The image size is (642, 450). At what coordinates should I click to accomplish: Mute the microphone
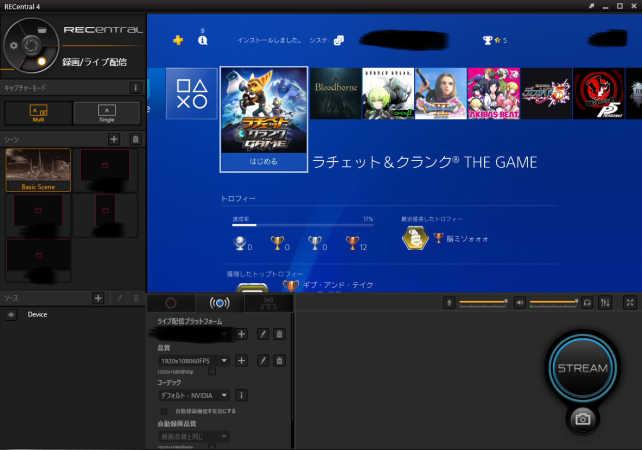point(449,303)
